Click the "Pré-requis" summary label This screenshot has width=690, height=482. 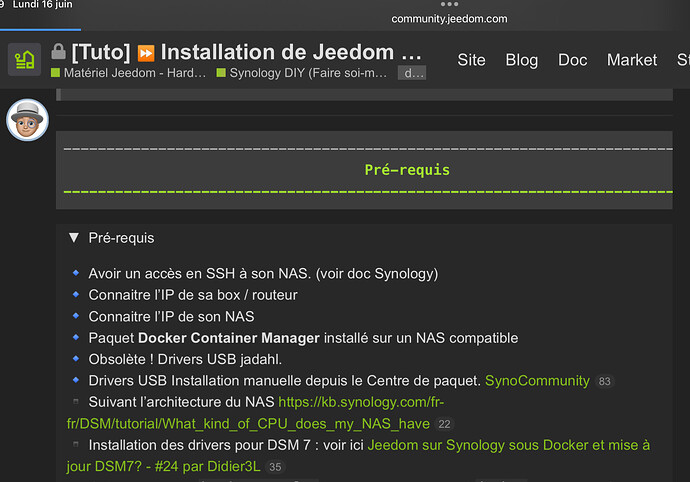point(121,238)
